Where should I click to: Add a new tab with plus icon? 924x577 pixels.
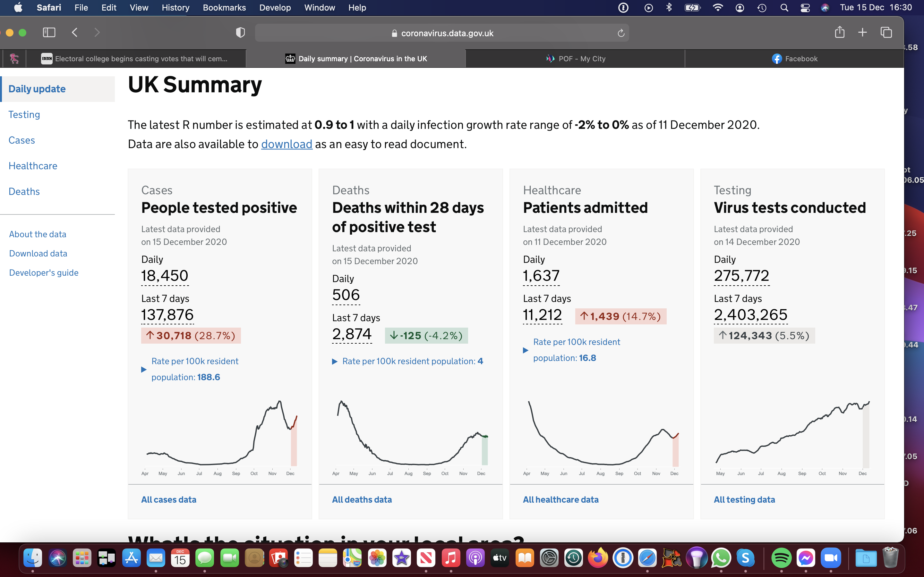862,32
